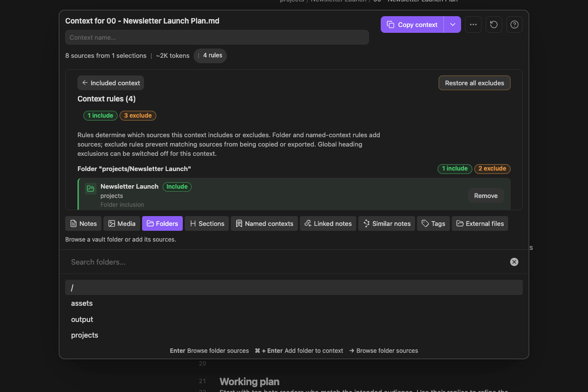Select the Folders tab
The height and width of the screenshot is (392, 588).
162,223
